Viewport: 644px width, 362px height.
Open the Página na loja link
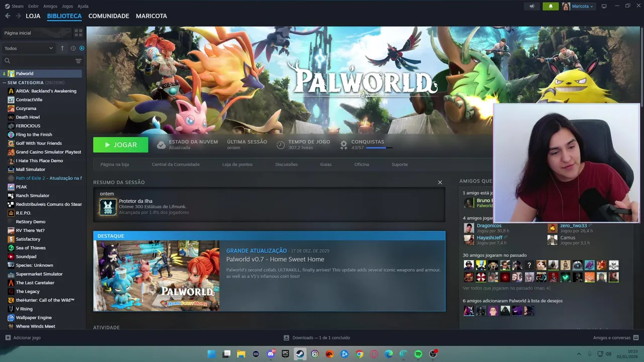coord(115,164)
